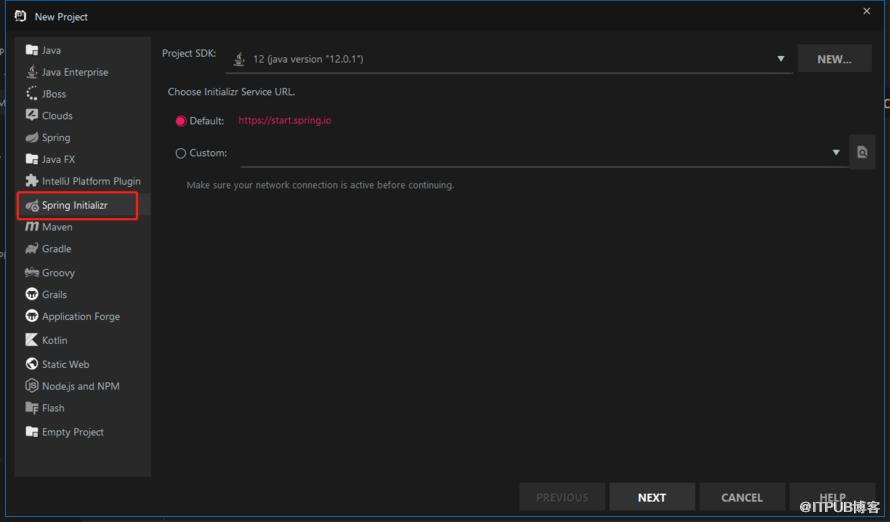This screenshot has height=522, width=890.
Task: Select the Grails list label
Action: [54, 294]
